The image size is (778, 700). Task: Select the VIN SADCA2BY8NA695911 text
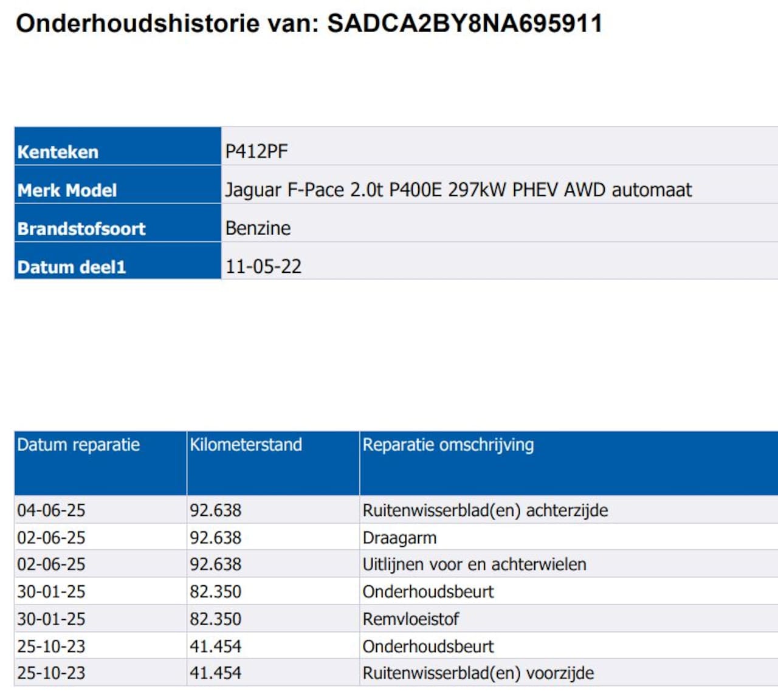click(x=464, y=24)
